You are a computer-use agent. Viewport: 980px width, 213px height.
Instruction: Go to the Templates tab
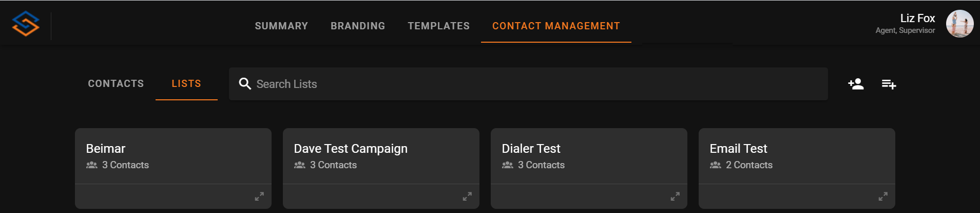point(438,26)
